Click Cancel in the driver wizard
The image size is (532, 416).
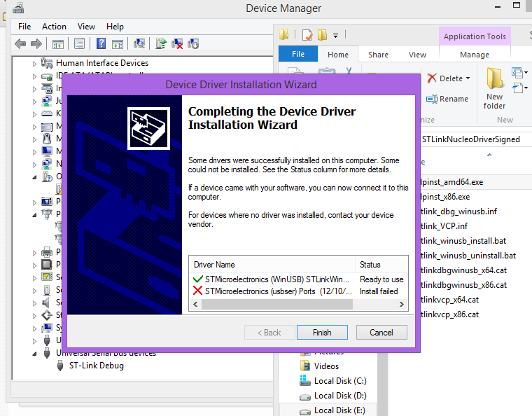click(381, 332)
